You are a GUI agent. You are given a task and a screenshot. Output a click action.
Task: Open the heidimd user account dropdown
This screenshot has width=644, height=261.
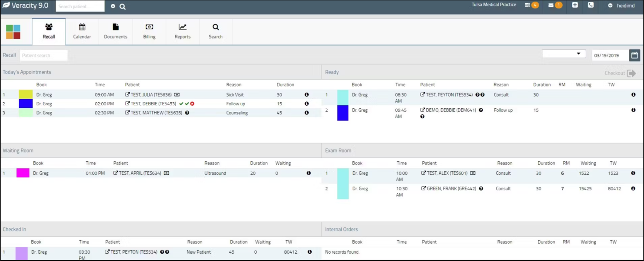pyautogui.click(x=622, y=6)
